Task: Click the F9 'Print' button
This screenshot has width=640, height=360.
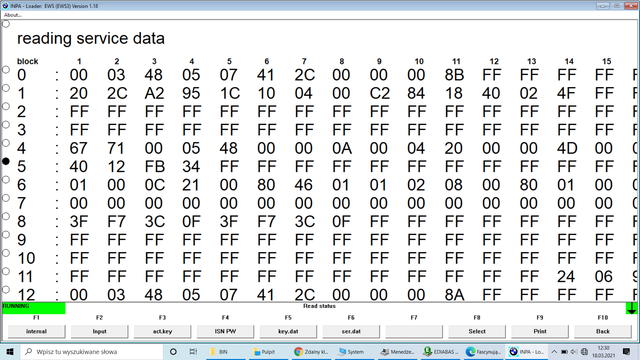Action: tap(540, 331)
